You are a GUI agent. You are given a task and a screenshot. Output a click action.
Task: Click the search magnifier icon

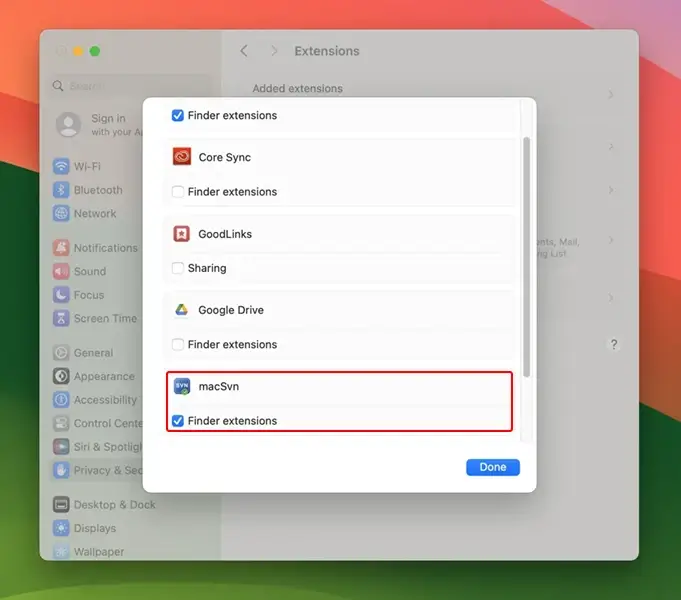pos(58,86)
